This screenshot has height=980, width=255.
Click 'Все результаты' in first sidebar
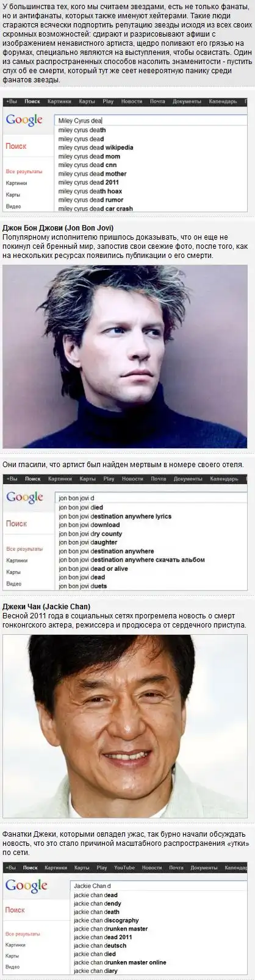pos(24,172)
